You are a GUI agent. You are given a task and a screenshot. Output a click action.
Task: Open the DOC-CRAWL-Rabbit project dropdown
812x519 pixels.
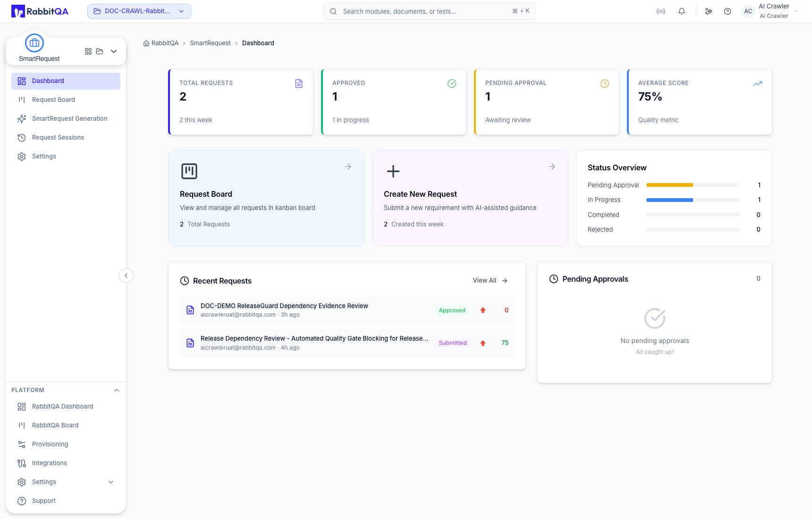point(139,11)
